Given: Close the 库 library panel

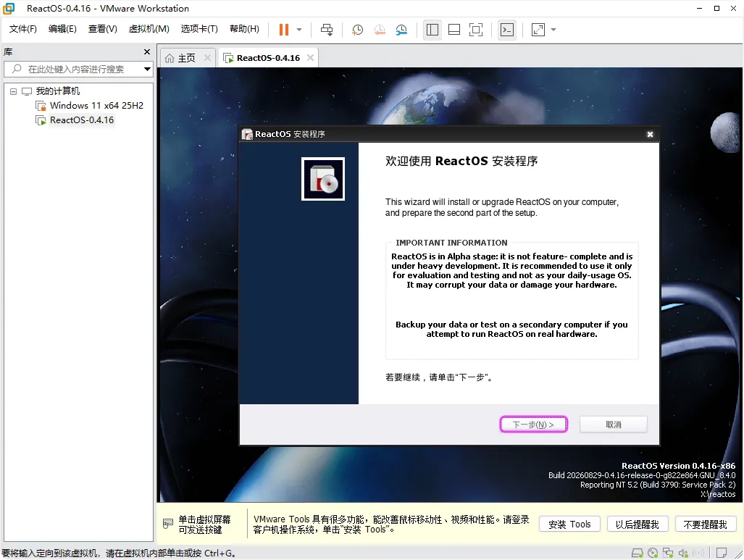Looking at the screenshot, I should (x=146, y=51).
